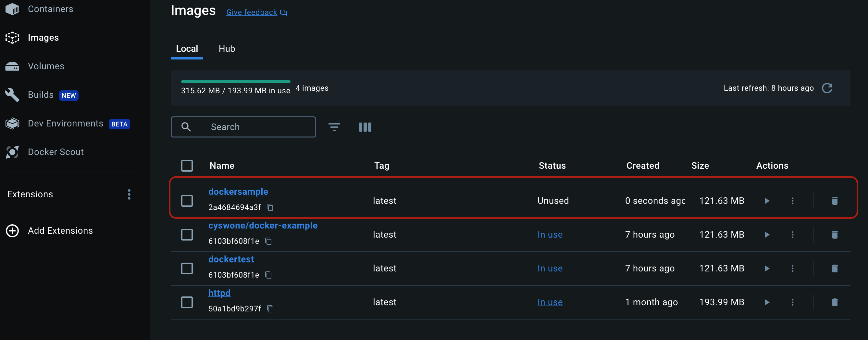Open more actions for httpd
The width and height of the screenshot is (868, 340).
pos(792,302)
